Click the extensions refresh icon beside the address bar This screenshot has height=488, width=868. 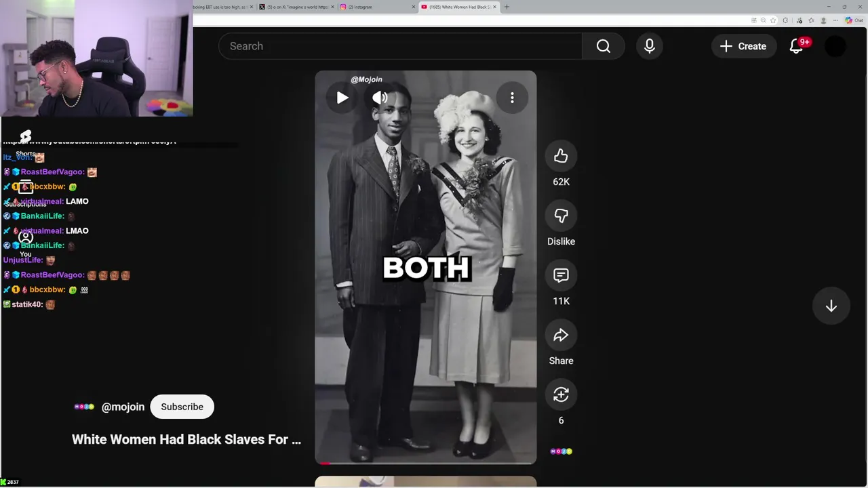click(x=785, y=20)
